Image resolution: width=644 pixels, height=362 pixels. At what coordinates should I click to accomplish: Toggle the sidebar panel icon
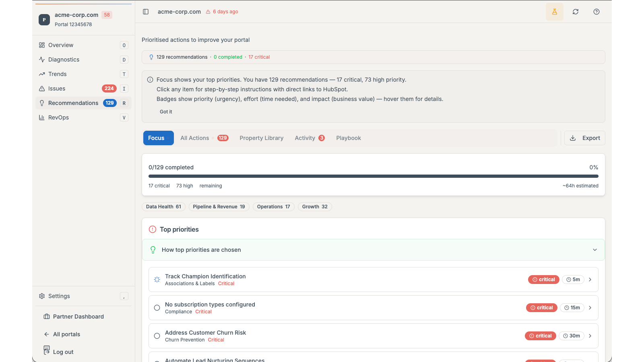pyautogui.click(x=146, y=12)
